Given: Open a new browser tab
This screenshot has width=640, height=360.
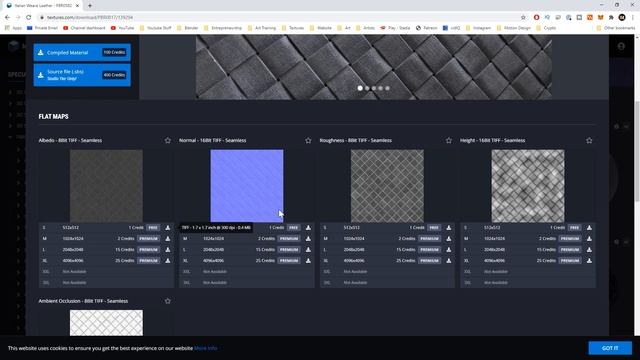Looking at the screenshot, I should coord(90,6).
